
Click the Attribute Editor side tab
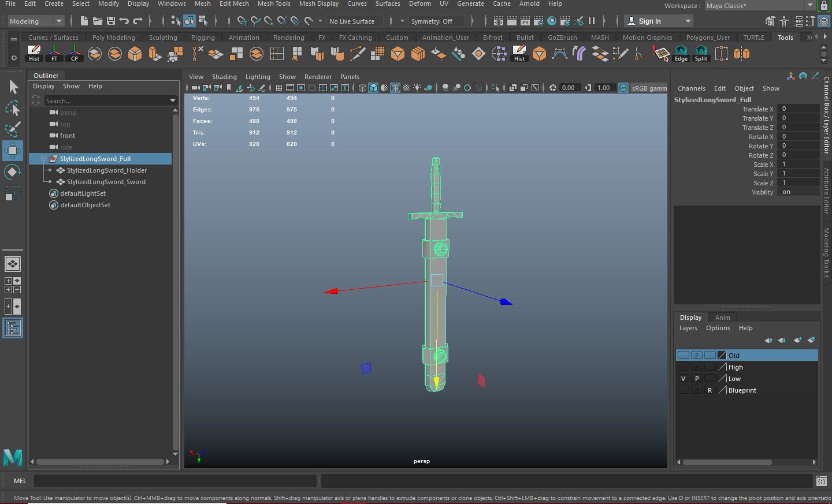pos(826,191)
